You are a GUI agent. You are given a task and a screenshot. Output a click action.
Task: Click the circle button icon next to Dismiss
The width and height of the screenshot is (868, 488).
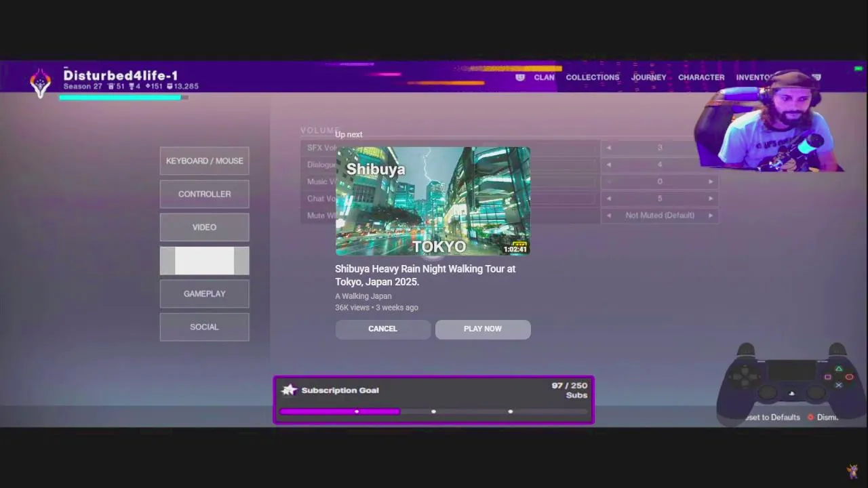810,418
